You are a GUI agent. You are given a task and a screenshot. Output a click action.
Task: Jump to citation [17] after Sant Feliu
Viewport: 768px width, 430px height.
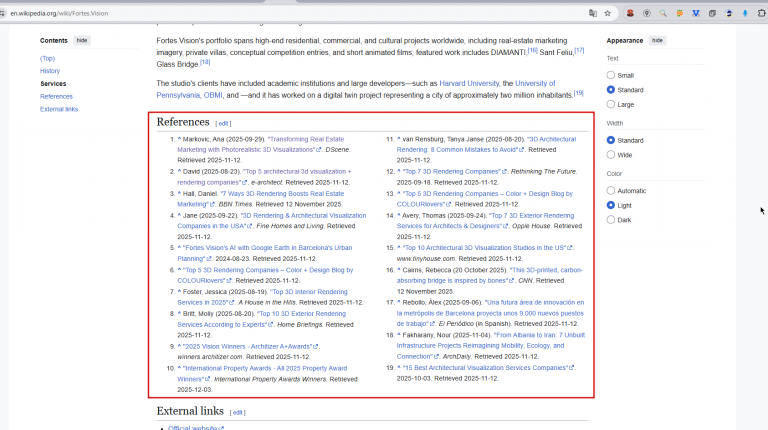[579, 50]
